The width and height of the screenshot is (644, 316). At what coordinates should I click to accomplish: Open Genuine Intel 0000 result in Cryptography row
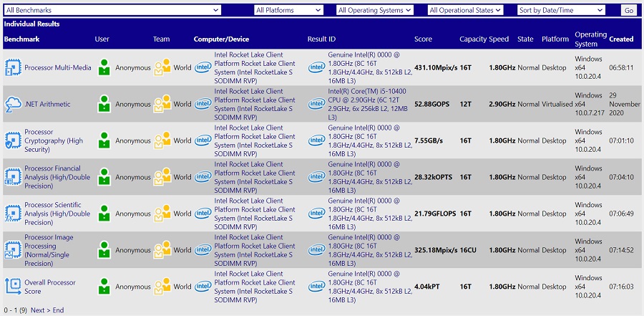pyautogui.click(x=370, y=140)
